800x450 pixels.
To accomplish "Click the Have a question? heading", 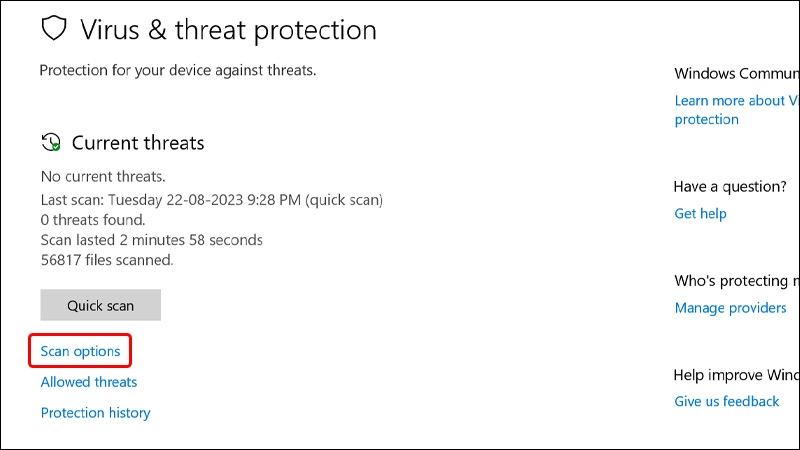I will tap(730, 186).
